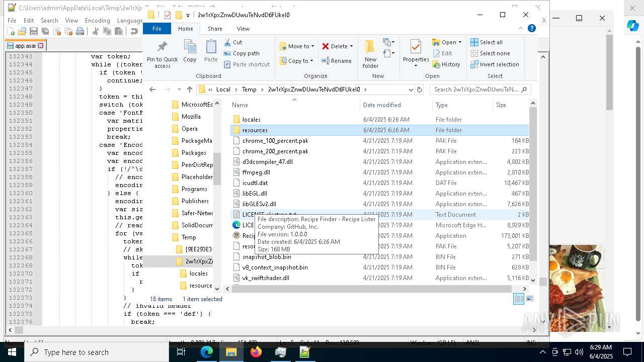This screenshot has height=362, width=644.
Task: Click taskbar search box
Action: [97, 352]
